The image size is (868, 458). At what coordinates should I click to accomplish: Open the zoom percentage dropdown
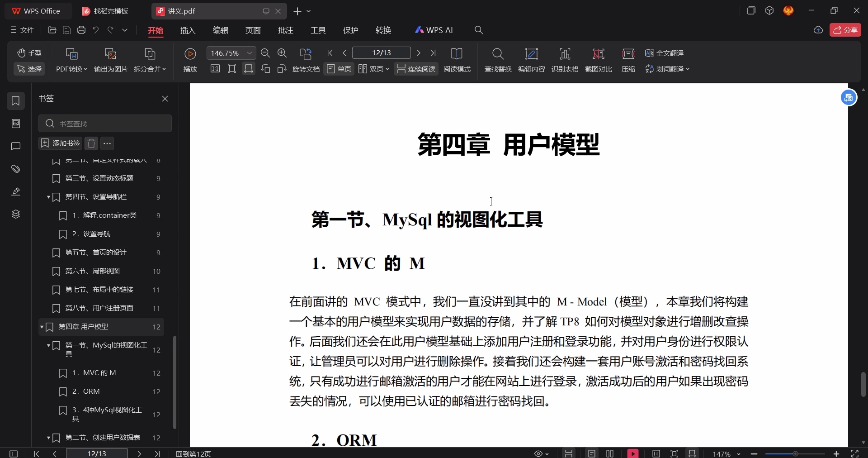[x=249, y=53]
